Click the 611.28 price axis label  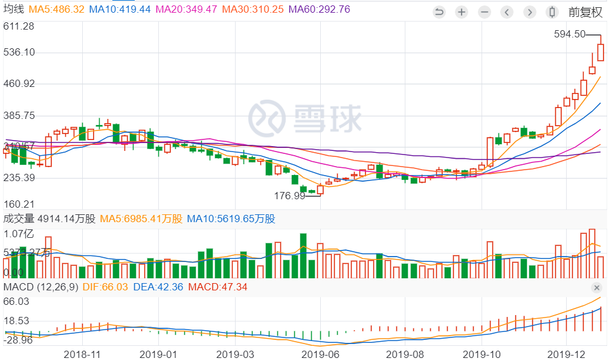pos(19,27)
